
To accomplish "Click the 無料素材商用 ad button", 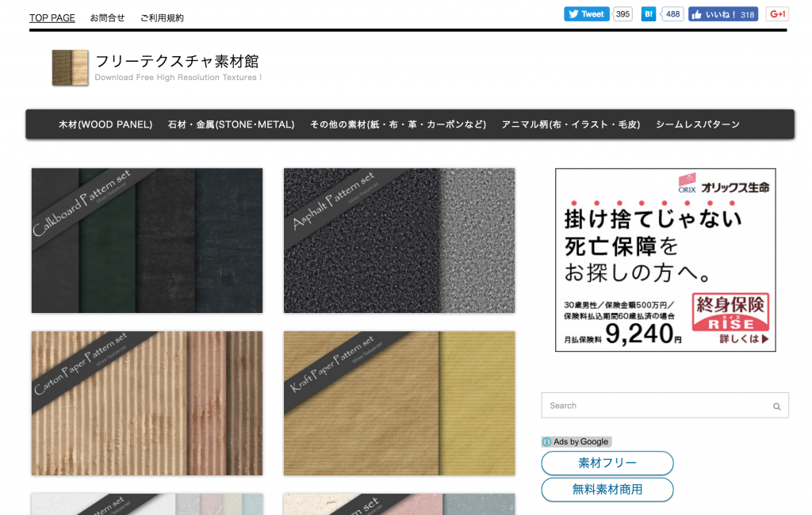I will click(607, 490).
